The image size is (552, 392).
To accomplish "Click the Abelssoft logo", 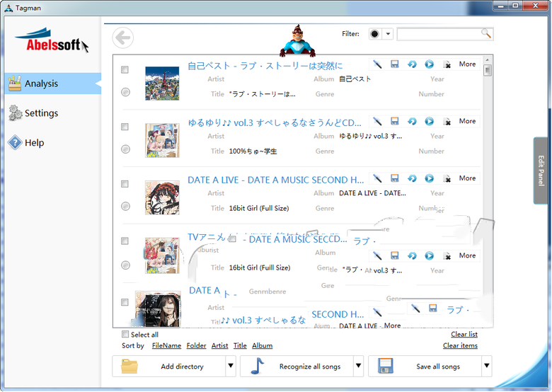I will [52, 40].
